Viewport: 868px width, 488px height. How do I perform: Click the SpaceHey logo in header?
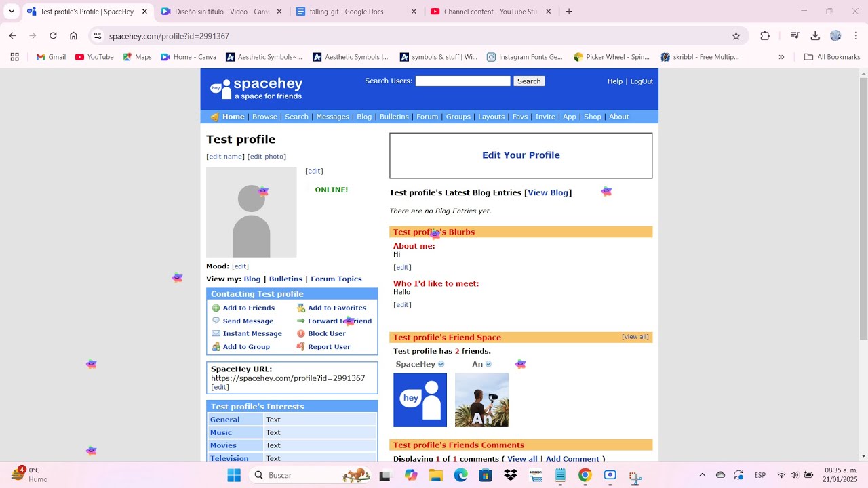click(x=256, y=89)
